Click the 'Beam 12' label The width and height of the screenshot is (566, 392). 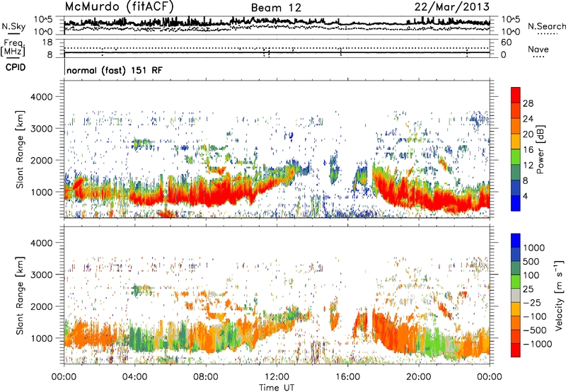(x=276, y=8)
